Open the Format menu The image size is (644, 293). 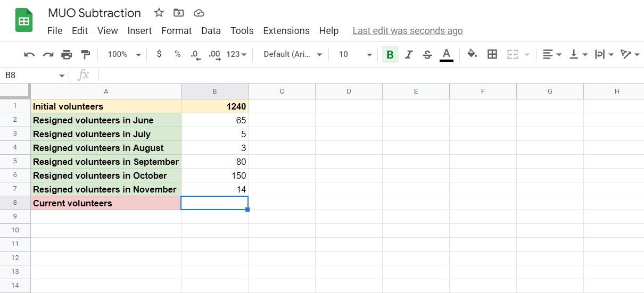[177, 31]
